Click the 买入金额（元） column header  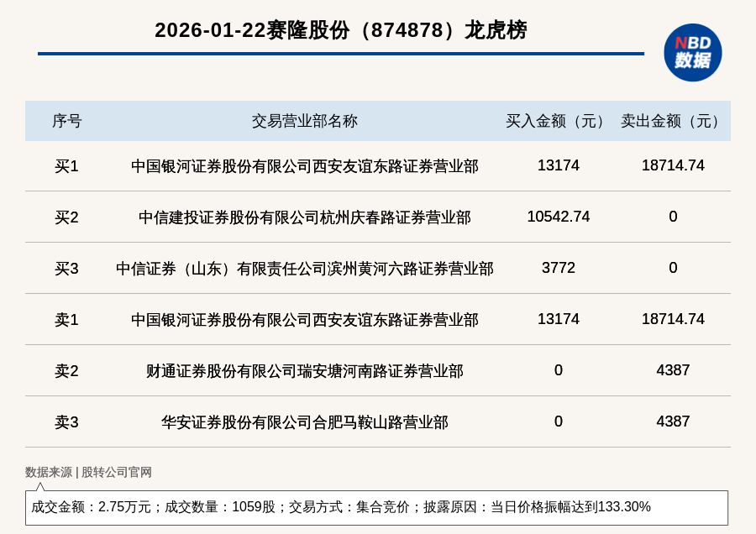pyautogui.click(x=558, y=121)
